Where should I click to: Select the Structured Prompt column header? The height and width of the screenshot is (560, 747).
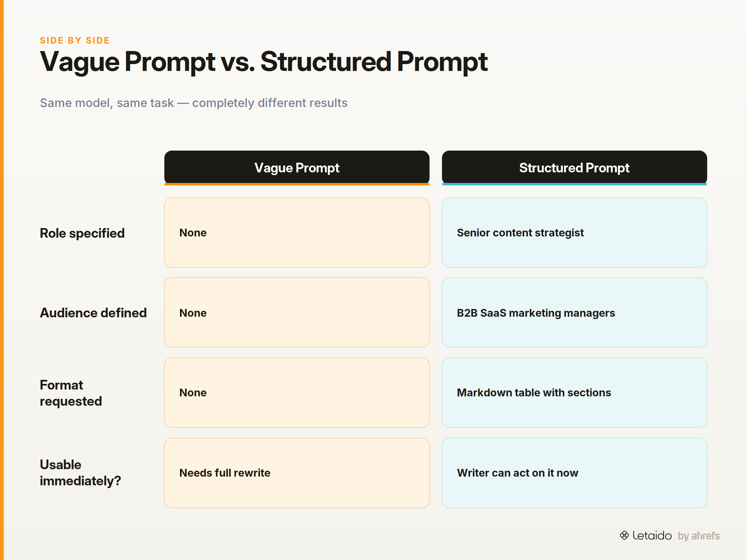tap(575, 168)
